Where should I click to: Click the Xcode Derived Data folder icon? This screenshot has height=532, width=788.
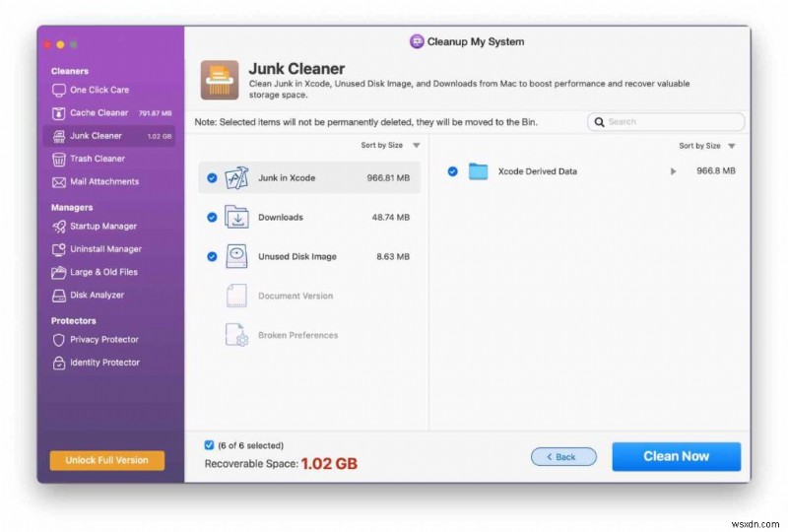pos(478,171)
